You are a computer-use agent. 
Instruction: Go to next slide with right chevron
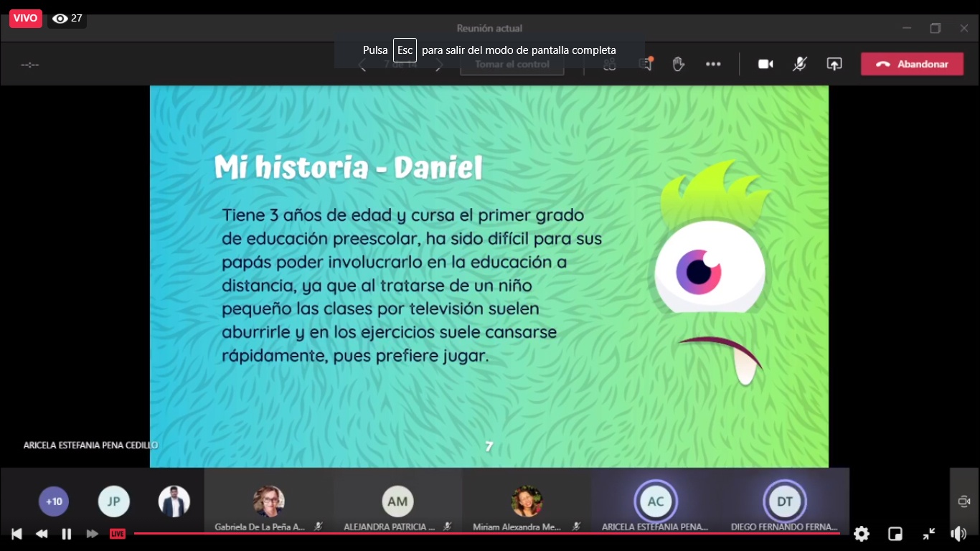point(440,65)
